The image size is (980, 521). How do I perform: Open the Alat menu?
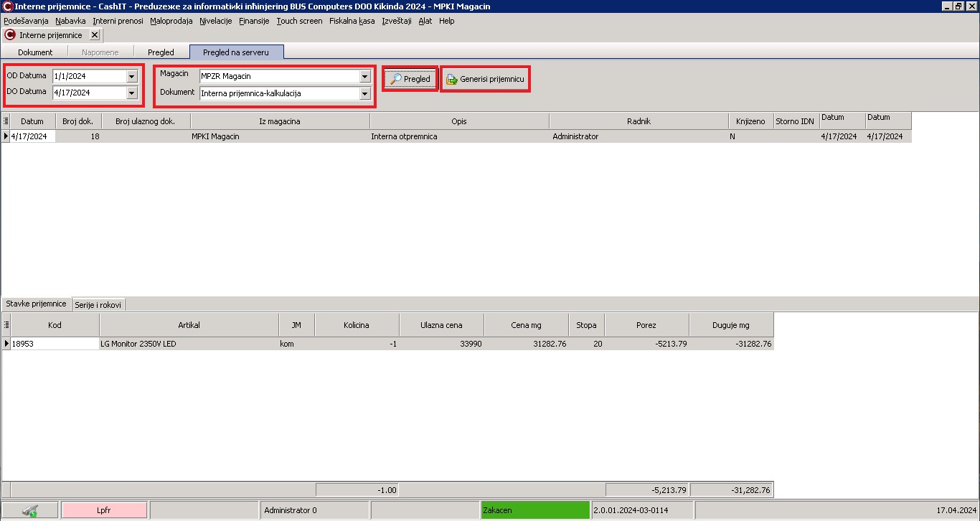pos(425,21)
